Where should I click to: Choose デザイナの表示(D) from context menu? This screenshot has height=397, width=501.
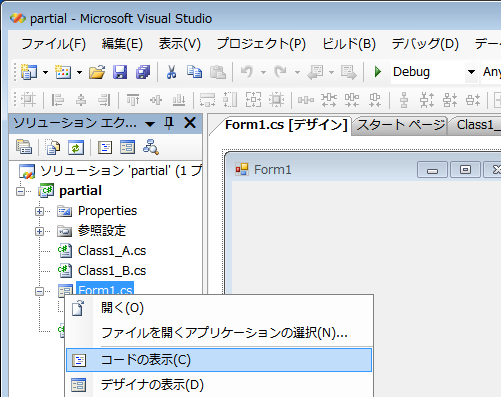pyautogui.click(x=219, y=385)
